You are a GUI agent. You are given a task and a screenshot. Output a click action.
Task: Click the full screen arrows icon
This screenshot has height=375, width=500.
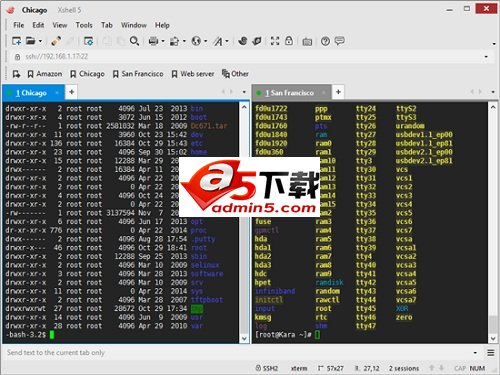click(275, 41)
